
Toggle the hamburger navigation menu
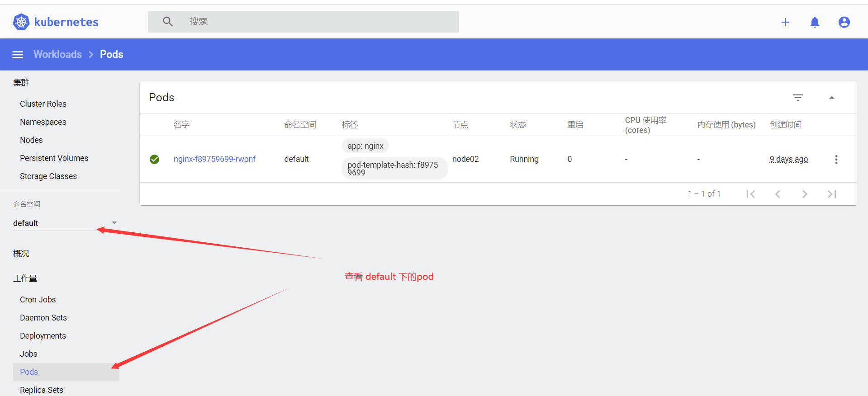[18, 55]
